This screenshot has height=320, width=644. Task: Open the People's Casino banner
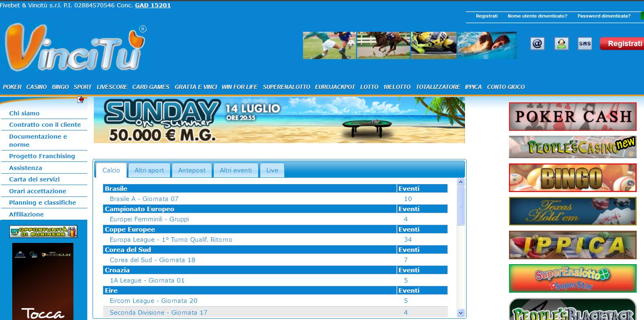coord(573,147)
